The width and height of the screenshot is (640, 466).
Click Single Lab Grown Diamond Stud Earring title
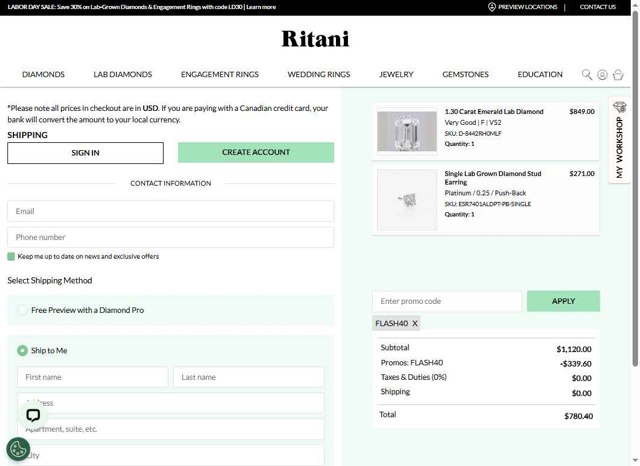493,178
